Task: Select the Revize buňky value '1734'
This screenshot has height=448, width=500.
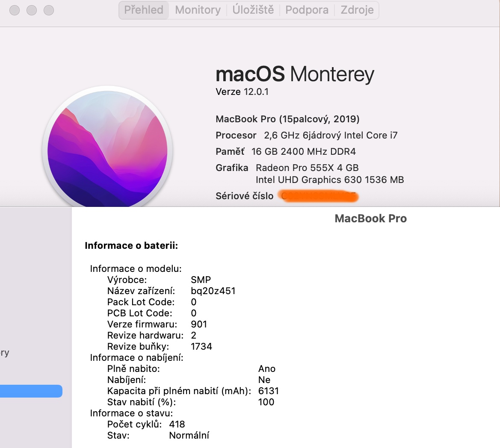Action: point(201,346)
